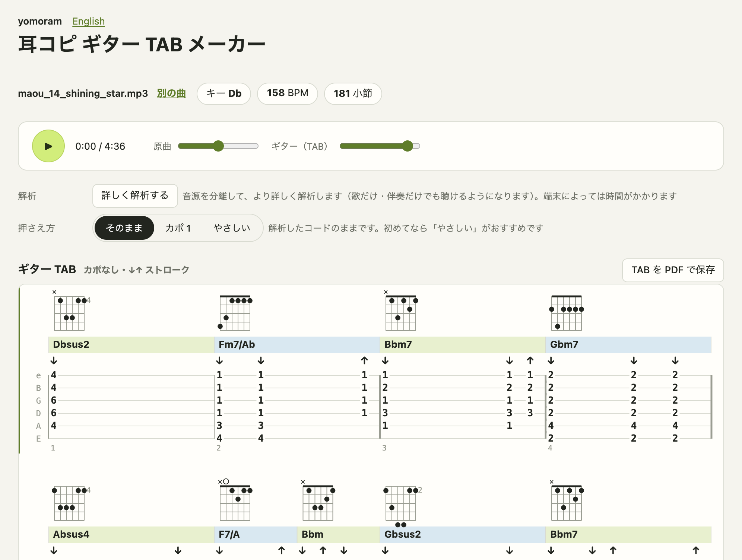Click the 158 BPM badge

[x=288, y=93]
